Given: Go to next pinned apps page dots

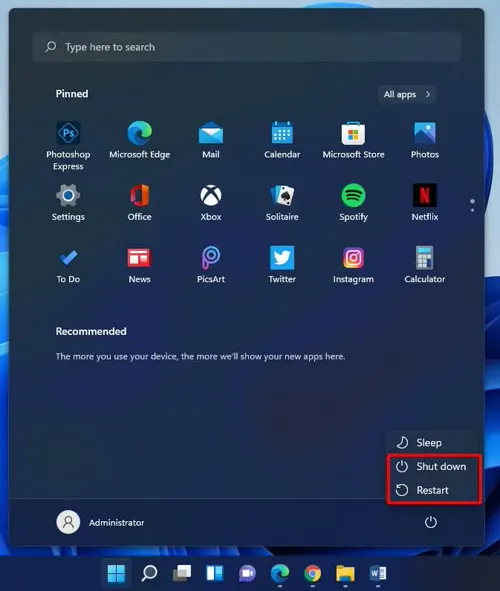Looking at the screenshot, I should (472, 205).
